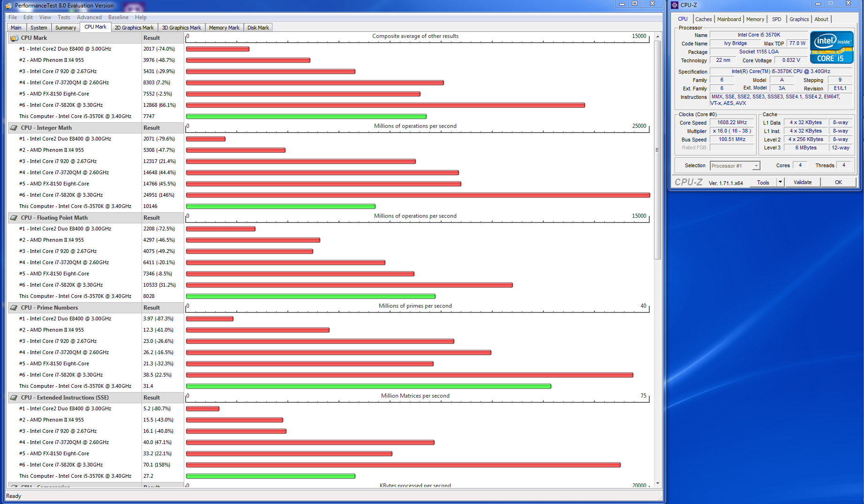
Task: Switch to the System tab
Action: [38, 28]
